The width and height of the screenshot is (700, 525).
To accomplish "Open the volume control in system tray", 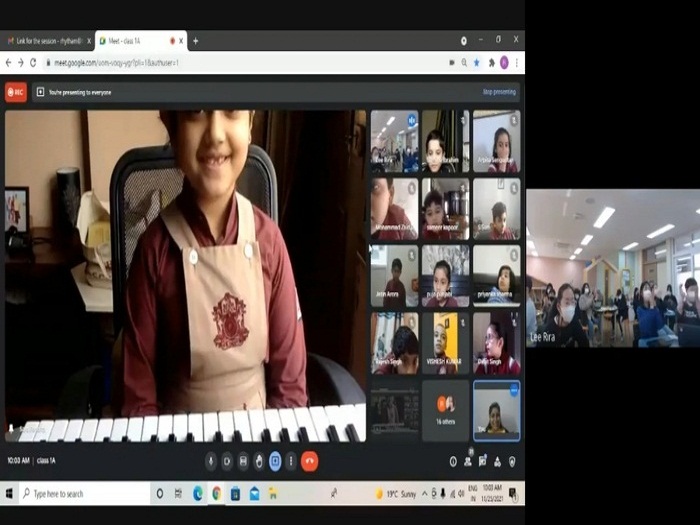I will pos(461,494).
